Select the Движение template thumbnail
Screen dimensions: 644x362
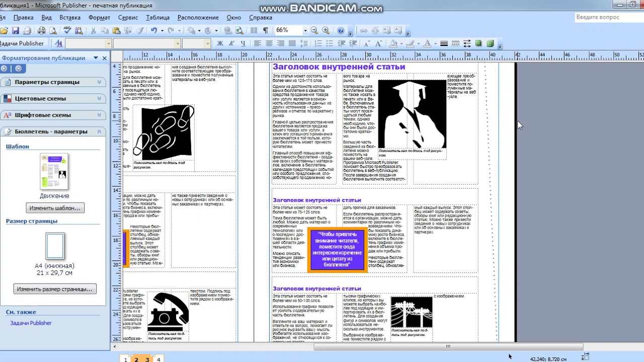[x=54, y=172]
